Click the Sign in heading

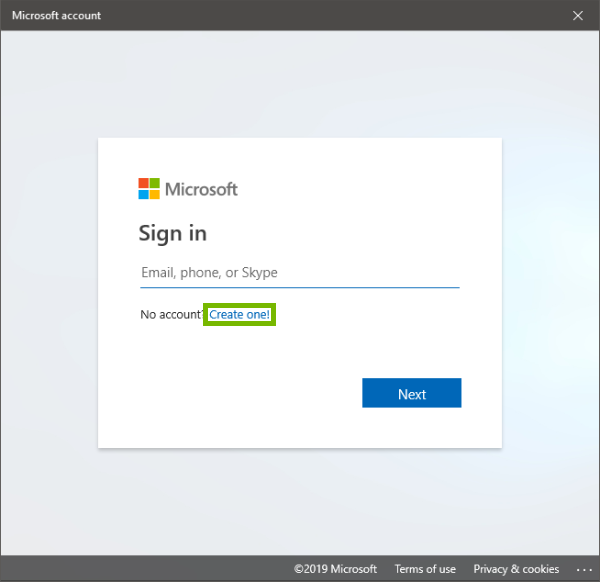coord(173,233)
